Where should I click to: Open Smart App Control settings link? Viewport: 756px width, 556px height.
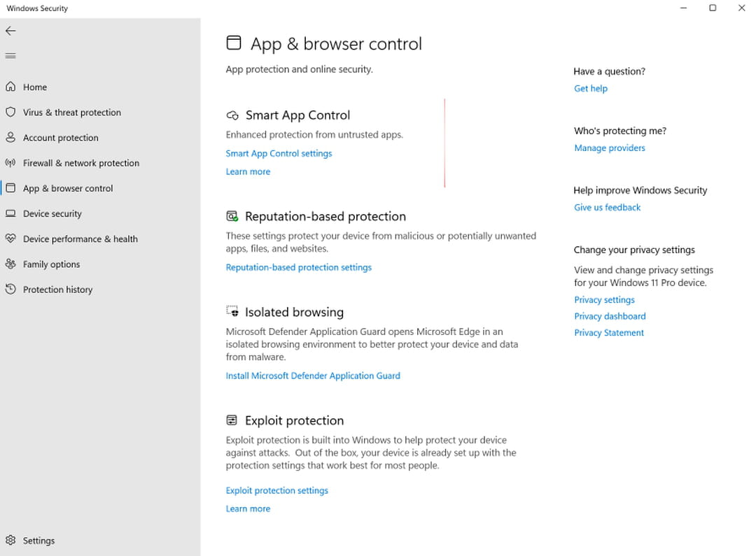[279, 153]
